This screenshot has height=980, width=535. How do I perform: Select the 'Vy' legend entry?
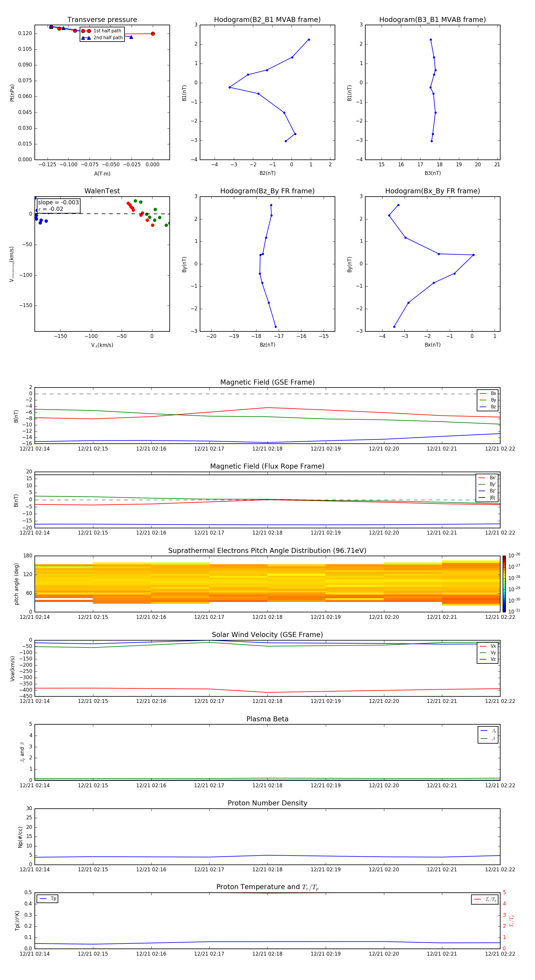click(x=488, y=652)
